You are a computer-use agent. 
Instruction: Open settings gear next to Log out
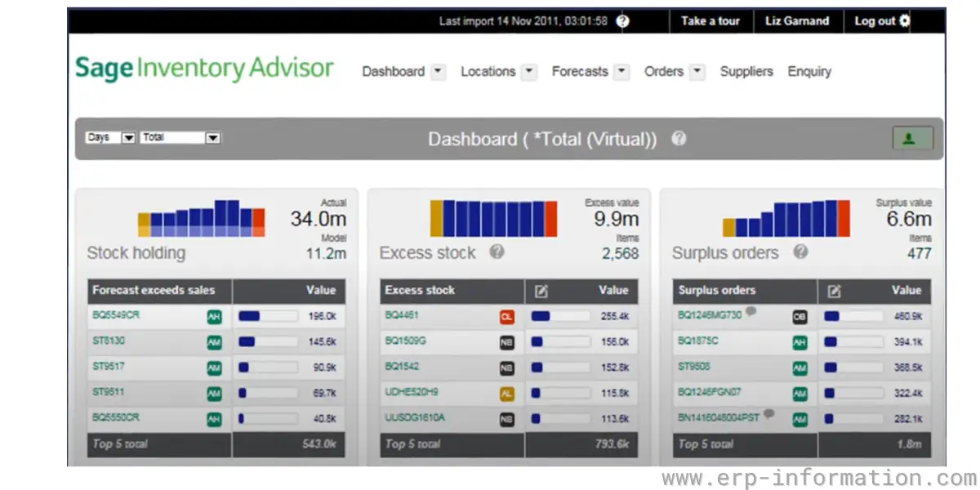[904, 21]
